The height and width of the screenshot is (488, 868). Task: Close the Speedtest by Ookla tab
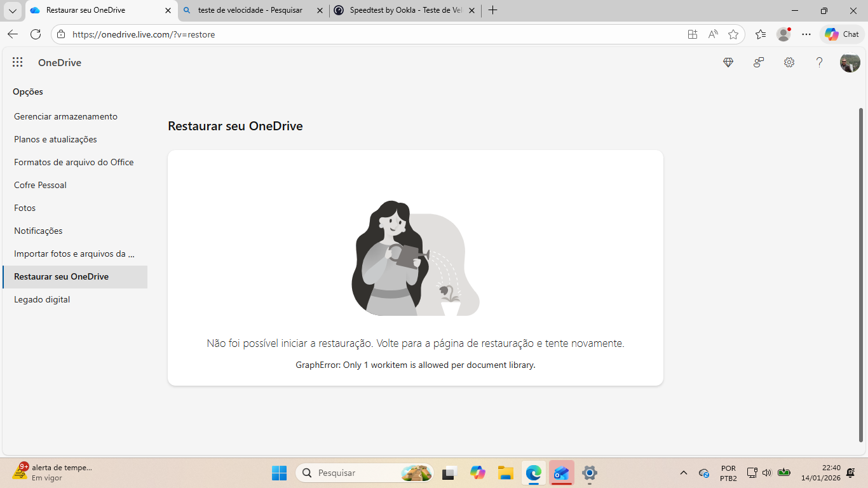pos(470,10)
